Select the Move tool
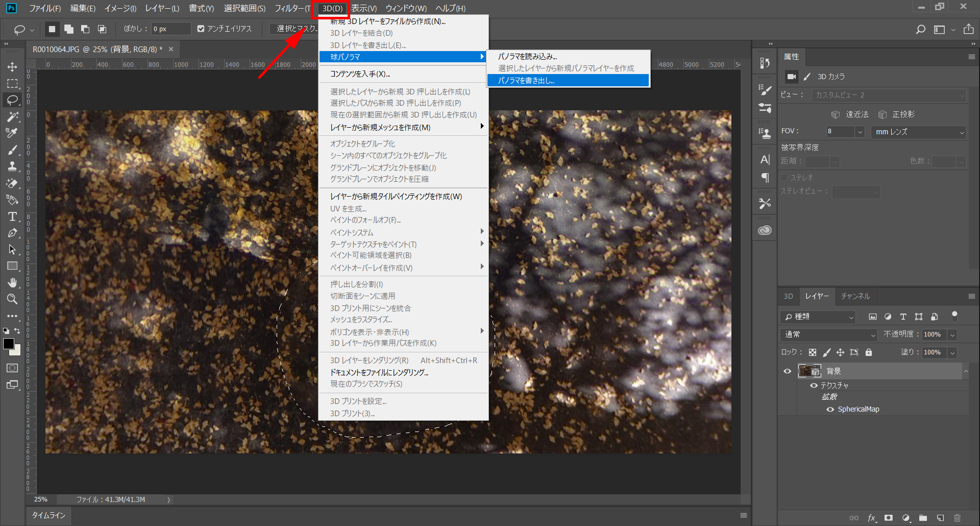 (x=12, y=66)
